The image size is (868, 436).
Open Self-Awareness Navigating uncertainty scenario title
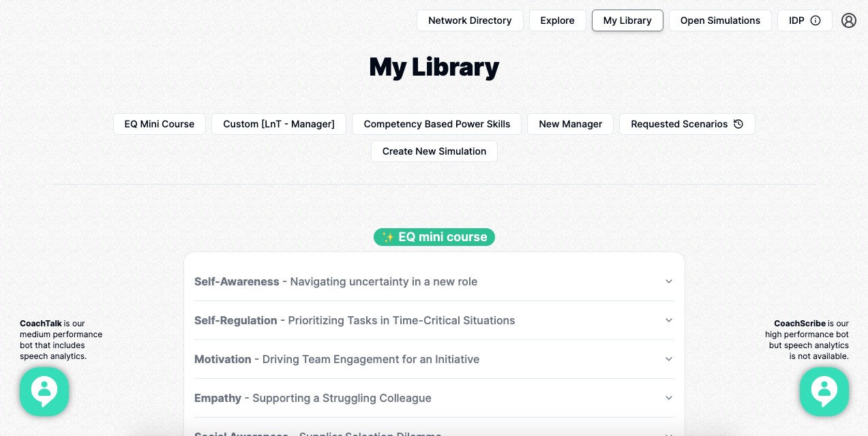point(335,281)
